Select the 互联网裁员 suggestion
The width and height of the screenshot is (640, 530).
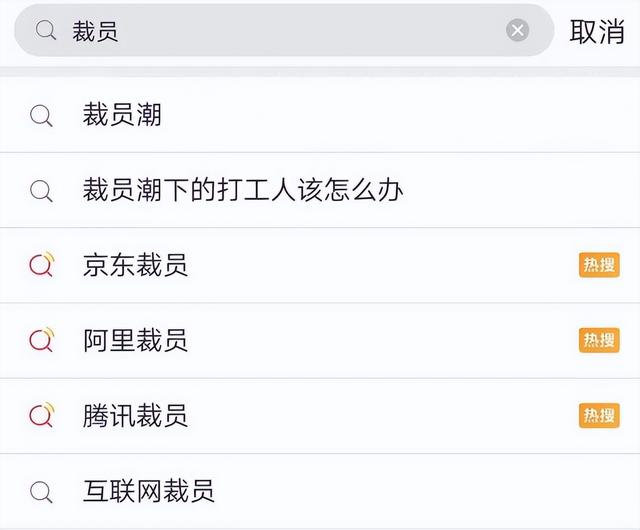148,491
